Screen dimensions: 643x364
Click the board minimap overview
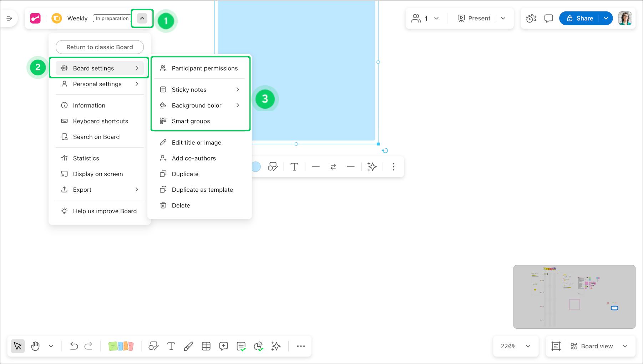(x=574, y=297)
